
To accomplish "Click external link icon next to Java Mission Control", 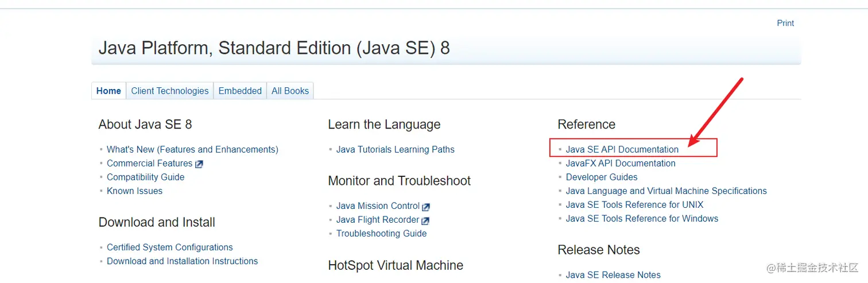I will point(426,207).
